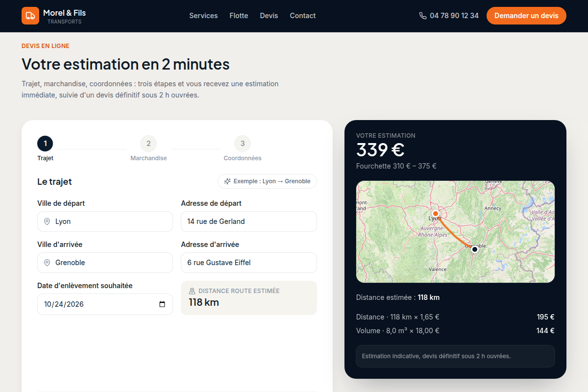Go to the Flotte nav link
Viewport: 588px width, 392px height.
pyautogui.click(x=239, y=16)
